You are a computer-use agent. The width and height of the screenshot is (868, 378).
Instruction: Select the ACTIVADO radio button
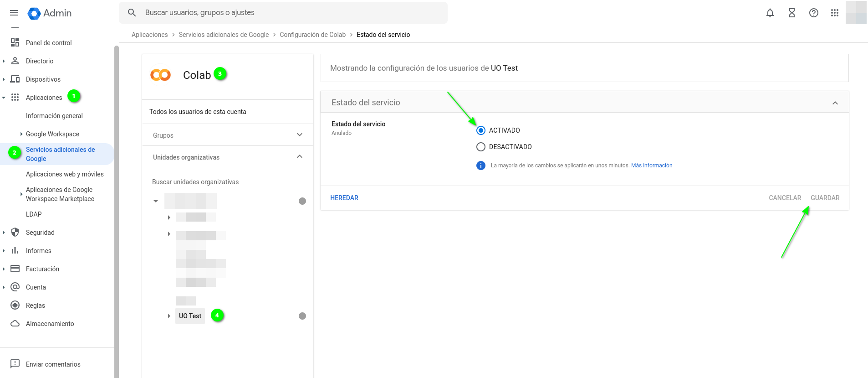pyautogui.click(x=481, y=130)
